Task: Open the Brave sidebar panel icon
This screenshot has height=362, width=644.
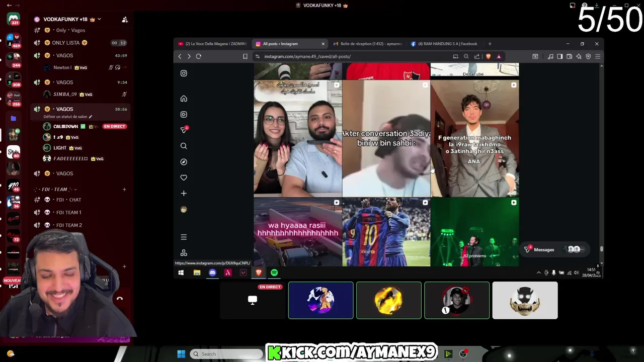Action: coord(559,56)
